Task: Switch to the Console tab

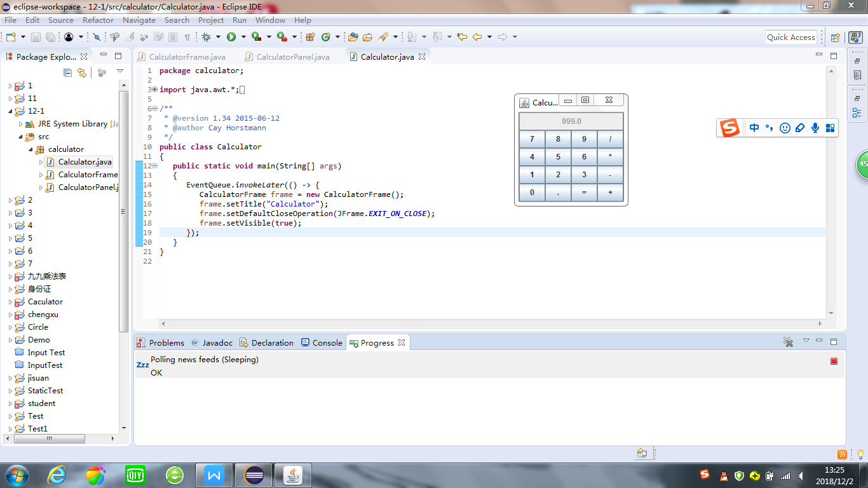Action: tap(322, 342)
